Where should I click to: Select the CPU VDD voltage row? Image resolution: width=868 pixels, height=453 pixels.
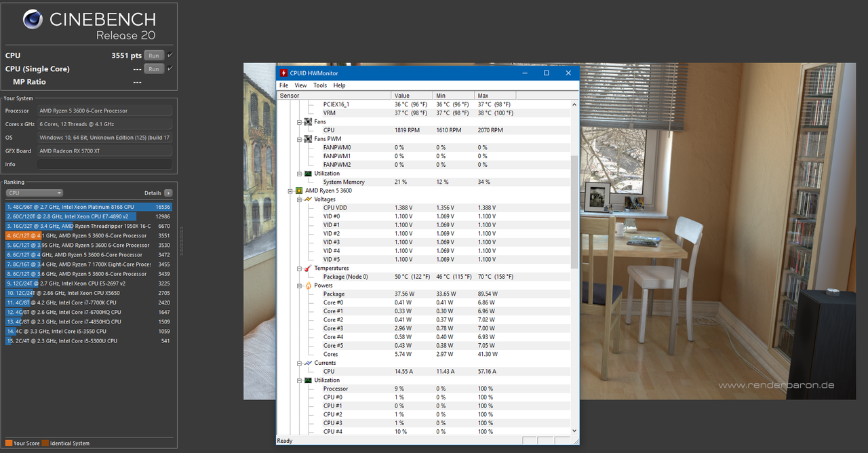pyautogui.click(x=424, y=208)
